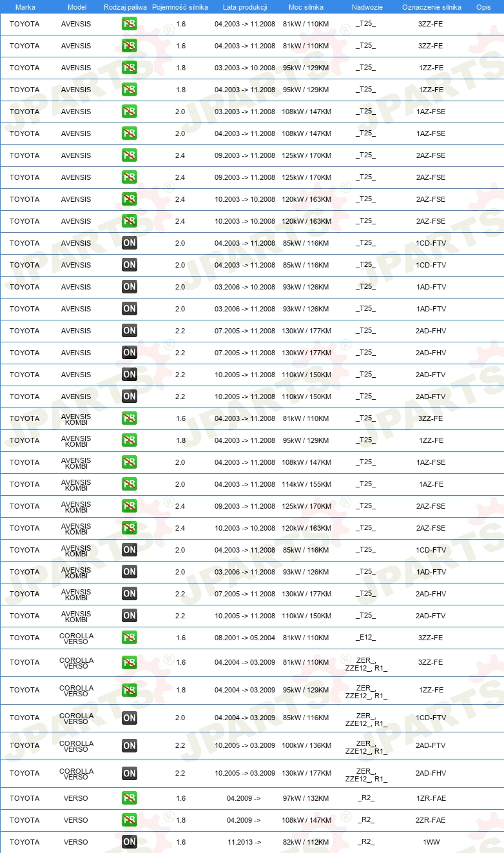
Task: Click diesel ON icon for Avensis 1AD-FTV 03.2006 -> 11.2008
Action: click(130, 309)
